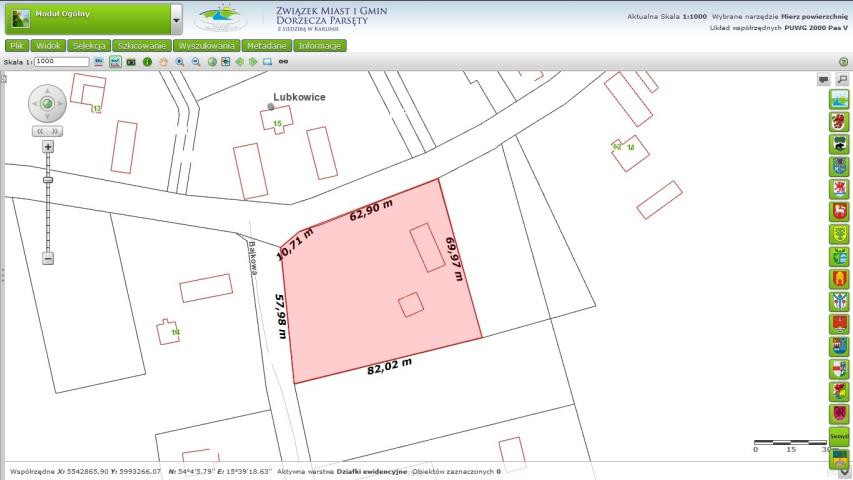Open the Widok menu
The image size is (853, 480).
coord(48,46)
